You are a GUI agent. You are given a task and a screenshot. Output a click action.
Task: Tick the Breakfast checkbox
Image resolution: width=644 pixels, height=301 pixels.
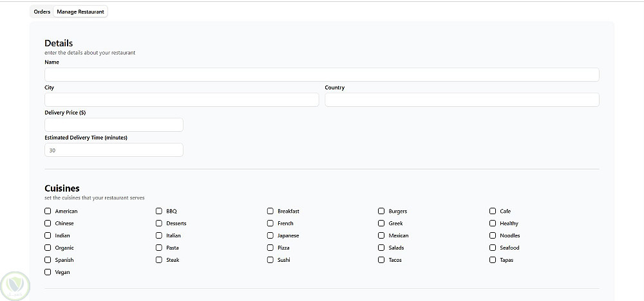pos(270,211)
